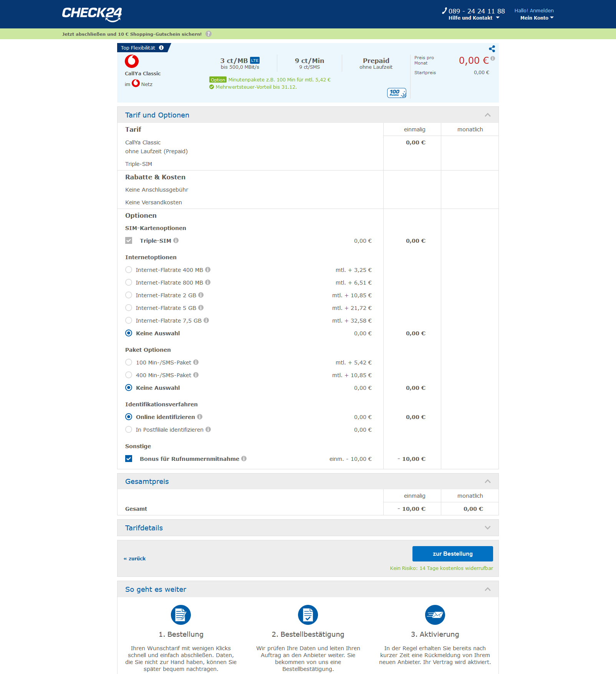Open the Hilfe und Kontakt menu

click(474, 18)
